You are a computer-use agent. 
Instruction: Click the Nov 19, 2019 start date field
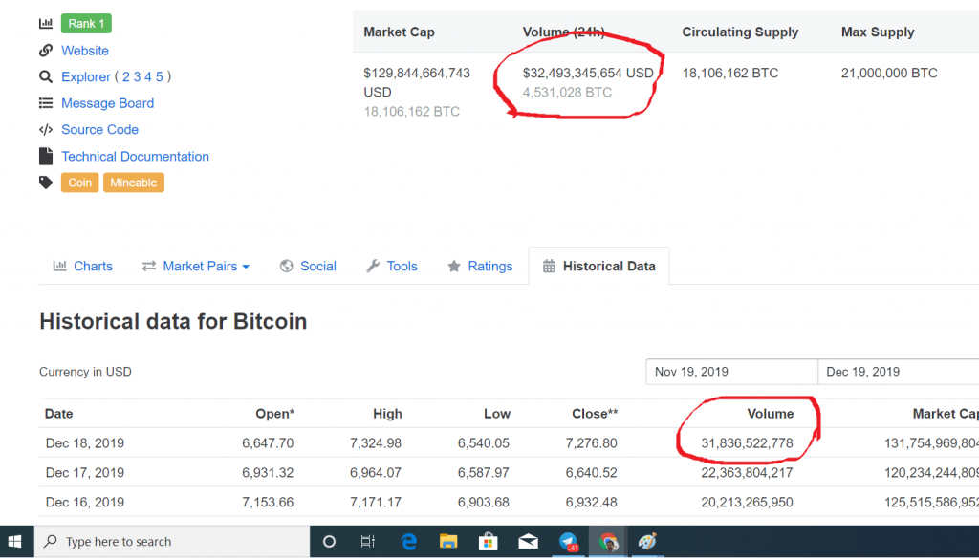[731, 372]
